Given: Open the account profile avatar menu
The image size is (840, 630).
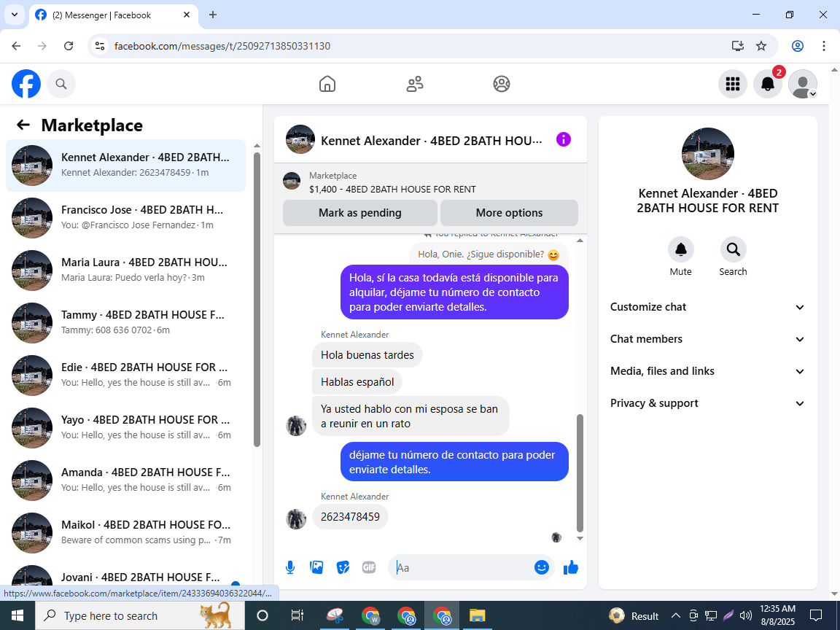Looking at the screenshot, I should coord(803,84).
